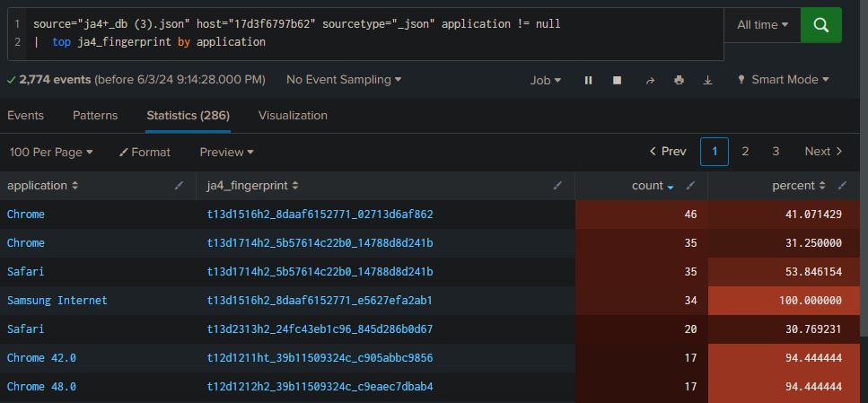
Task: Go to previous page with Prev
Action: click(668, 152)
